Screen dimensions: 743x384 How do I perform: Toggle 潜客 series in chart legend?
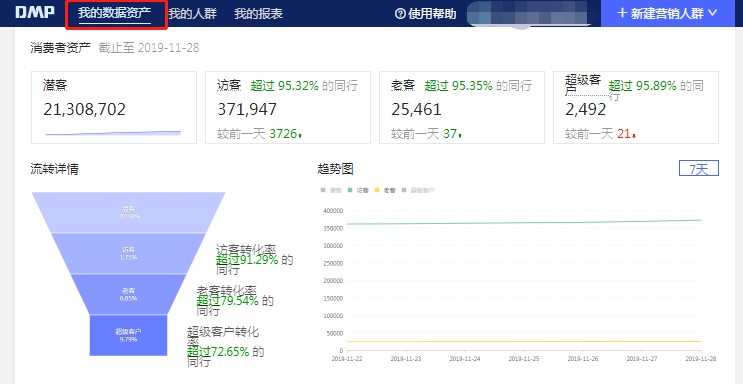tap(331, 190)
